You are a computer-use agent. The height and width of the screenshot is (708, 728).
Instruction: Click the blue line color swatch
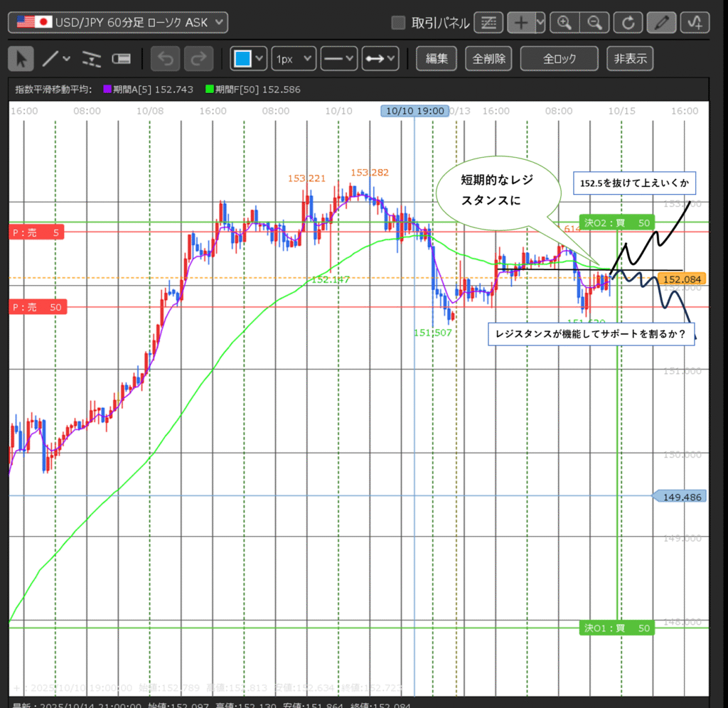242,59
